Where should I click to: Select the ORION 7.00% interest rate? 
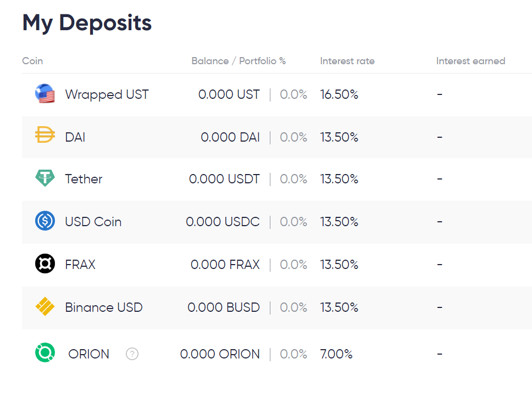pyautogui.click(x=336, y=354)
